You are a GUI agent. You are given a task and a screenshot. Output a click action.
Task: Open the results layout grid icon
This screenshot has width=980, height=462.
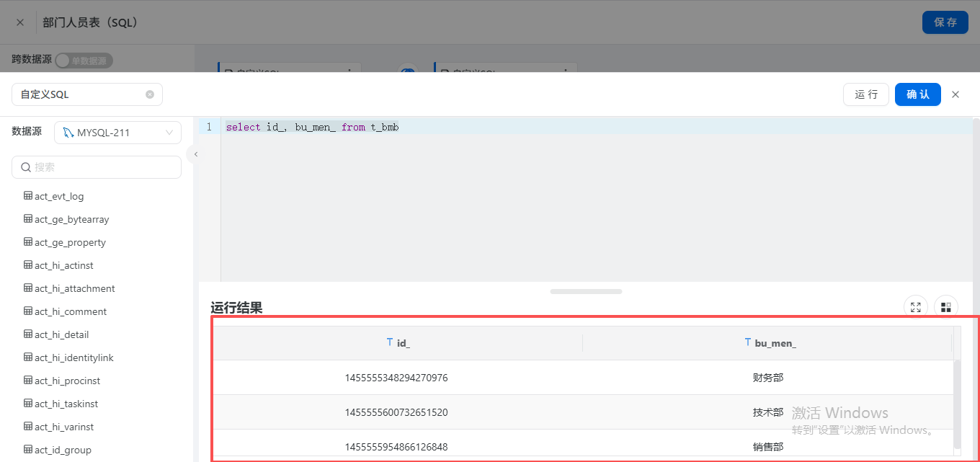point(946,307)
